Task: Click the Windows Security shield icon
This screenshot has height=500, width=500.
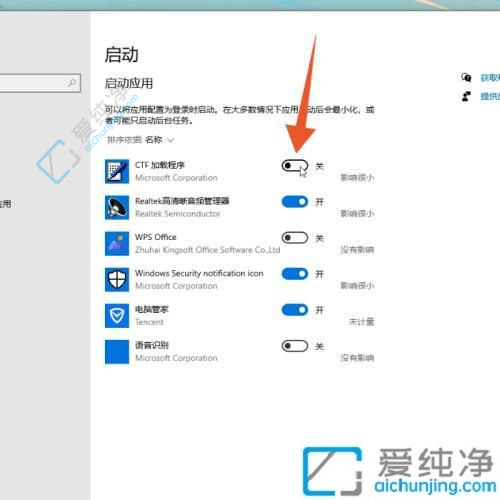Action: click(117, 280)
